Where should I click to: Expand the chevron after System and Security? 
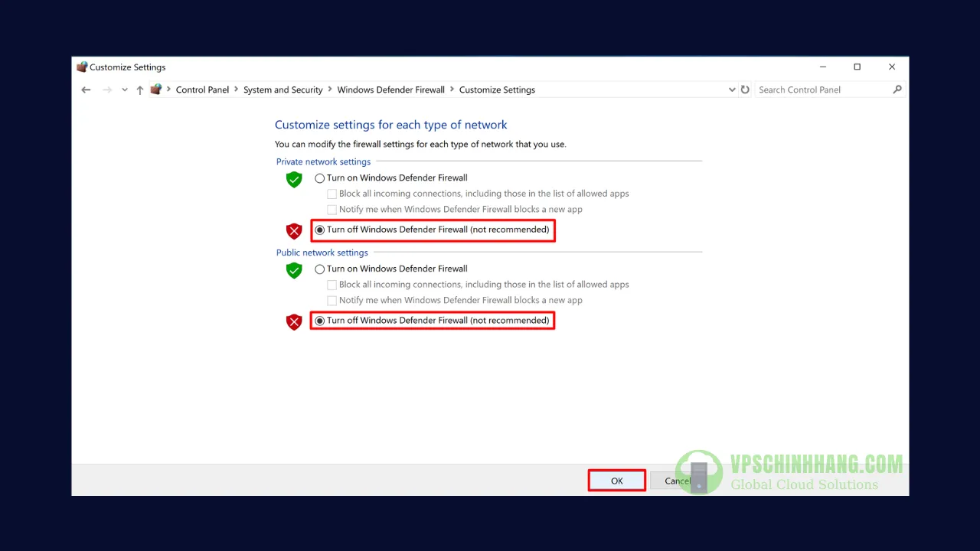click(x=330, y=90)
